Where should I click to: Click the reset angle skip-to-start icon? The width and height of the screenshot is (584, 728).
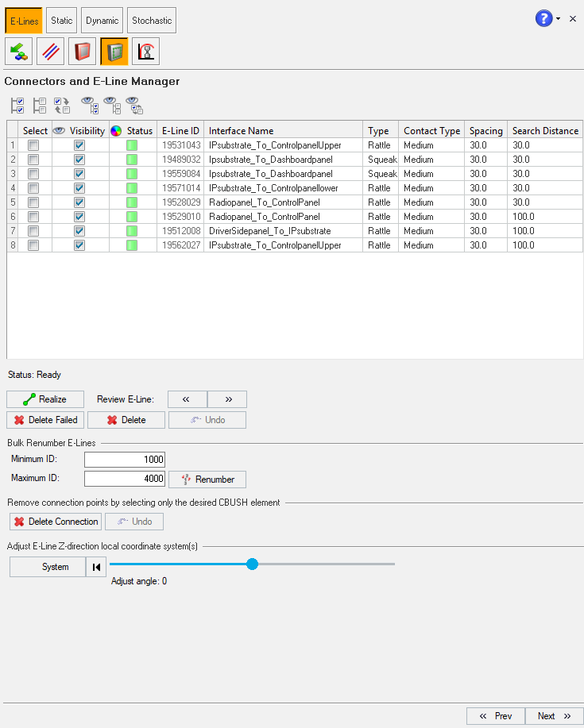96,567
